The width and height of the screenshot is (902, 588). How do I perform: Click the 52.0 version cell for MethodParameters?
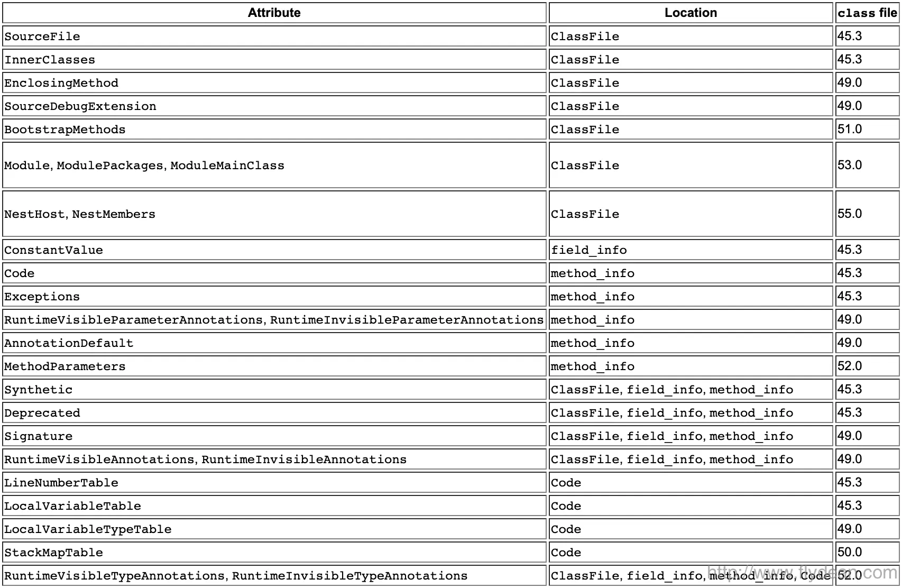pos(867,366)
